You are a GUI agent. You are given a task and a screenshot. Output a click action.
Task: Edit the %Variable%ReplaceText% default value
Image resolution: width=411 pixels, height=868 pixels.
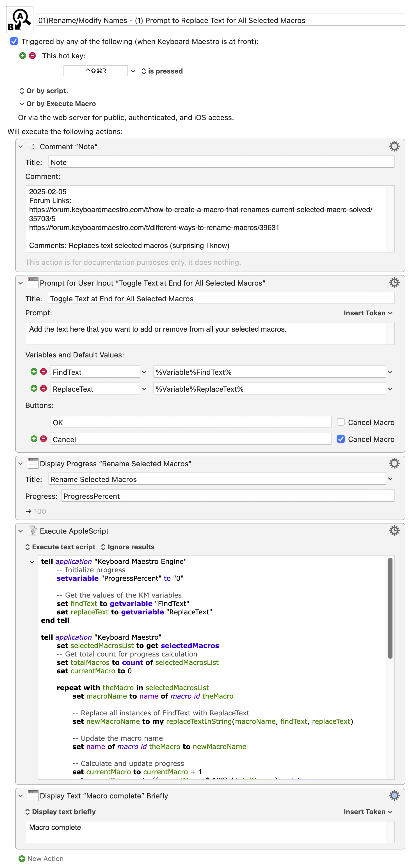coord(270,389)
